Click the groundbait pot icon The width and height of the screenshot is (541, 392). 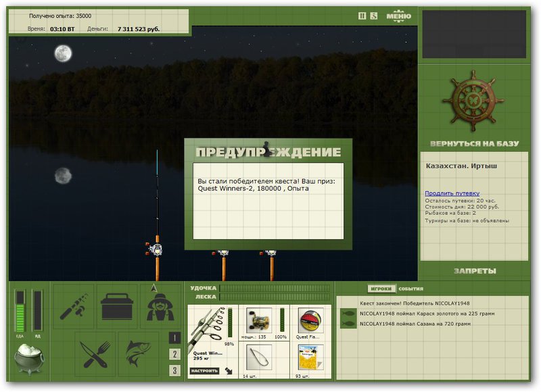coord(30,358)
